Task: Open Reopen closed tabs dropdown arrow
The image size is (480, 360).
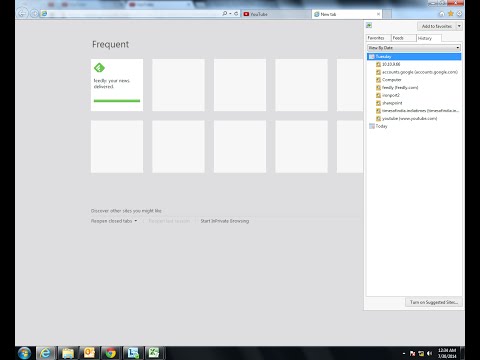Action: [136, 221]
